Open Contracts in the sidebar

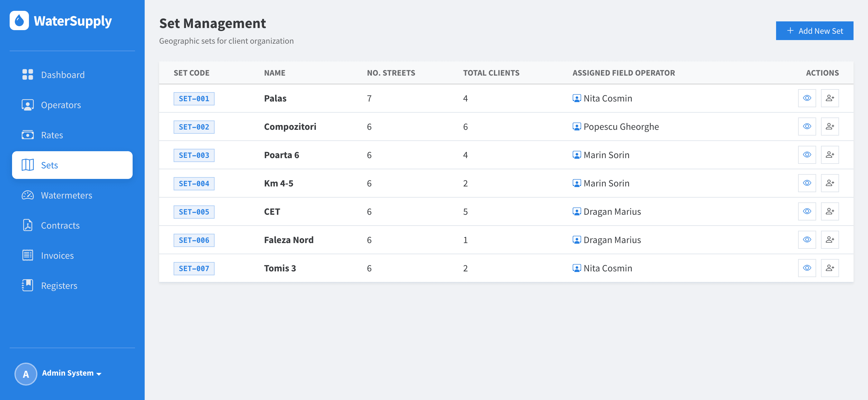[x=72, y=225]
